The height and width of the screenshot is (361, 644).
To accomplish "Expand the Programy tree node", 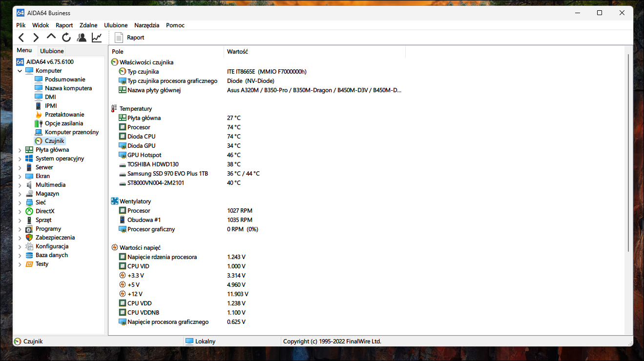I will pos(20,229).
